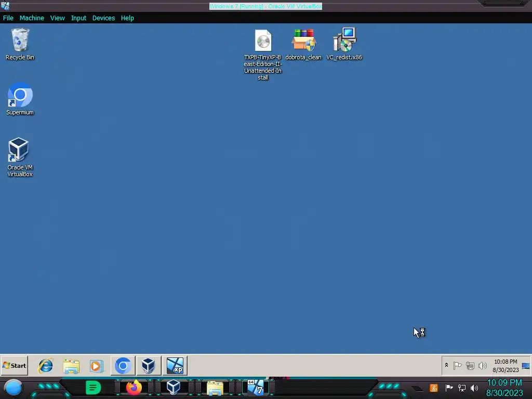Click the VirtualBox window title bar icon
Viewport: 532px width, 399px height.
(5, 6)
